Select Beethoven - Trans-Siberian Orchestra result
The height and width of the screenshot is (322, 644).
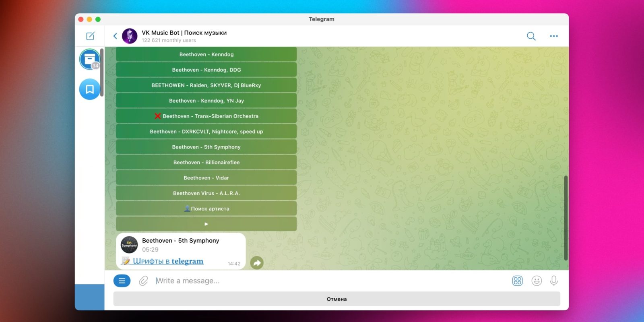click(206, 116)
